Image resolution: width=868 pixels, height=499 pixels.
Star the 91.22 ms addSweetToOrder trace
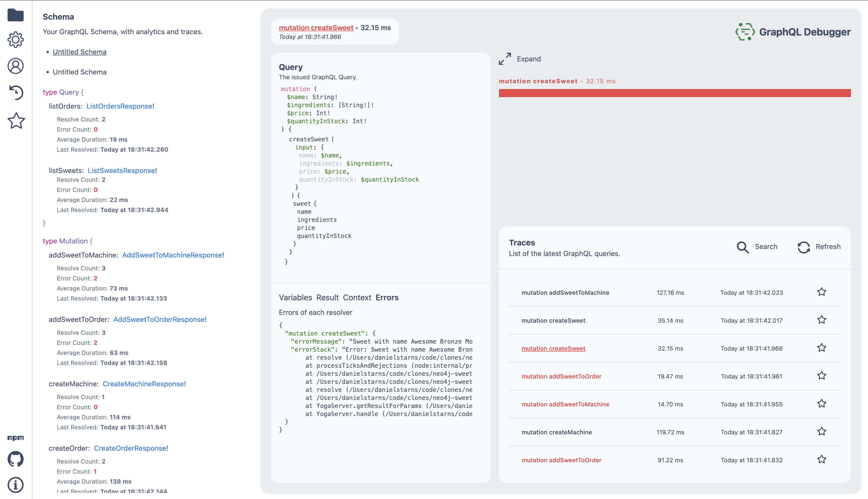(x=821, y=459)
